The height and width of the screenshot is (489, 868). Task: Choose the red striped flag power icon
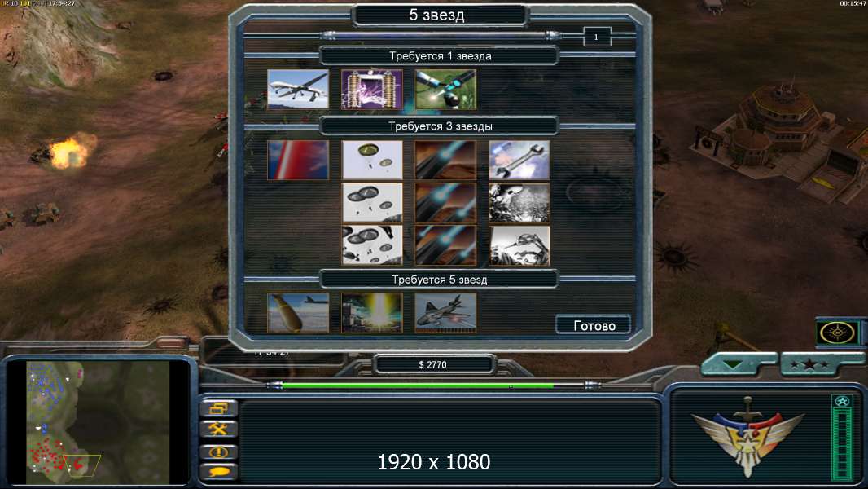(x=298, y=160)
